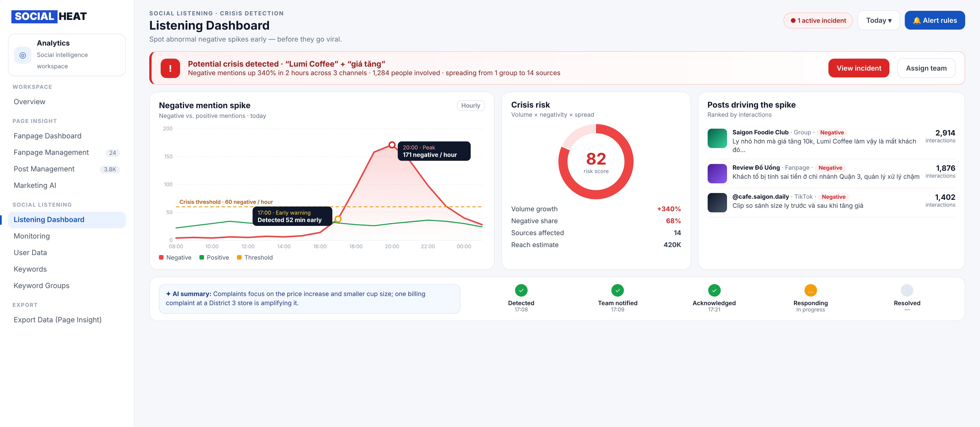
Task: Click the Analytics workspace target icon
Action: point(23,55)
